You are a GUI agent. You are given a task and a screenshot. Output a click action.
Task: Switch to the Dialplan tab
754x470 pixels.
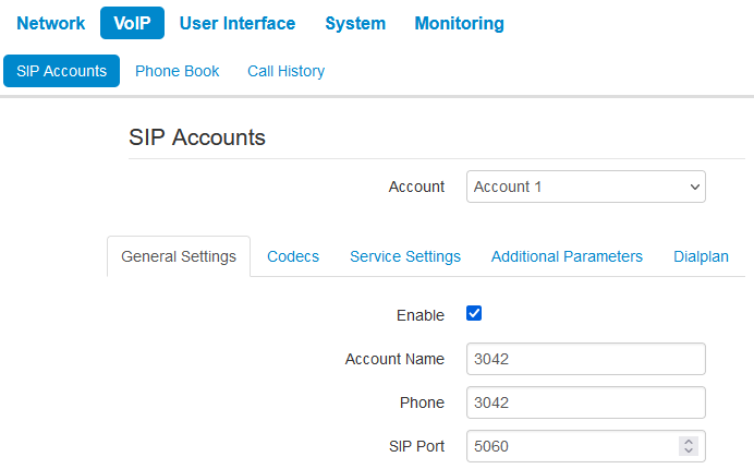[x=701, y=257]
